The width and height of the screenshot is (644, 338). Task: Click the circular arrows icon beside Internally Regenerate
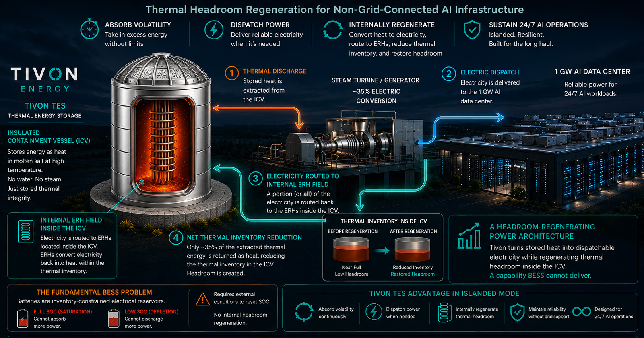[332, 30]
